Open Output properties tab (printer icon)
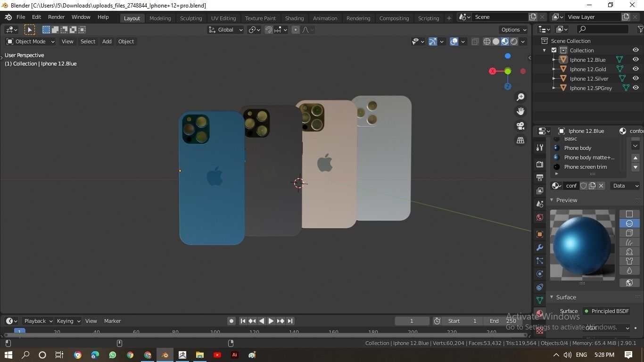Screen dimensions: 644x362 coord(540,178)
